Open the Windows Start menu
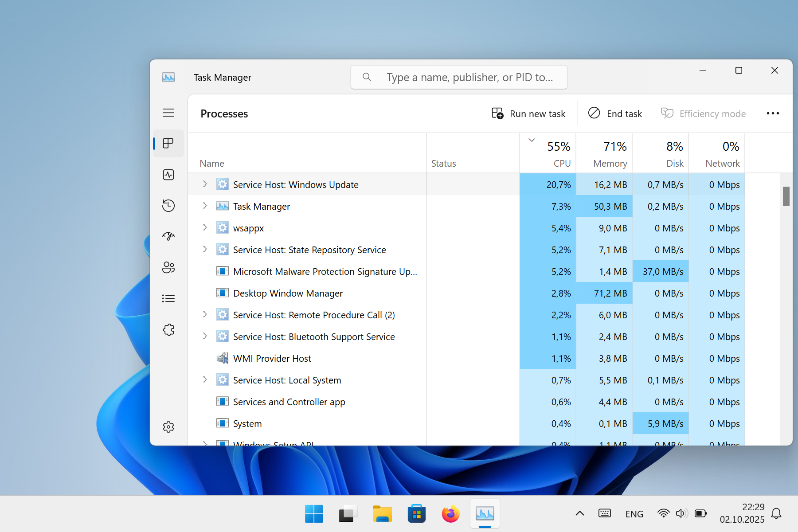The width and height of the screenshot is (798, 532). [314, 514]
